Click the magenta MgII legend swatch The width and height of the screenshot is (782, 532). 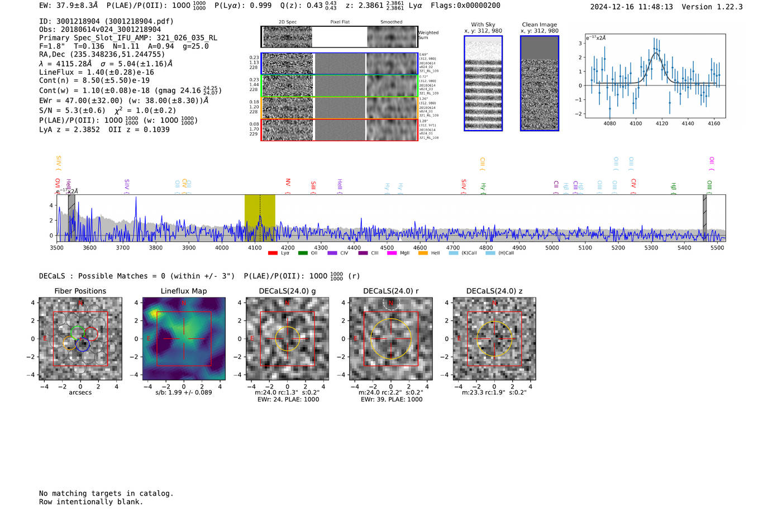392,253
